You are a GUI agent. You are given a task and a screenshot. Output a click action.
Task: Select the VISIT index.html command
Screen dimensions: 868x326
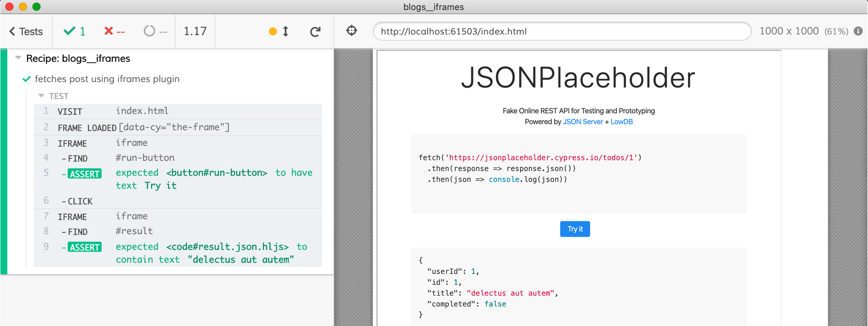178,111
